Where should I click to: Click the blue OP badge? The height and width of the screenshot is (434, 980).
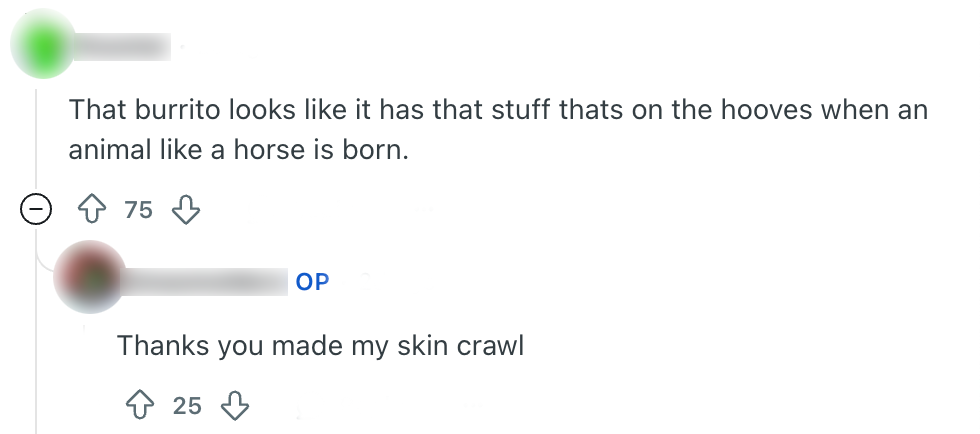[x=312, y=282]
